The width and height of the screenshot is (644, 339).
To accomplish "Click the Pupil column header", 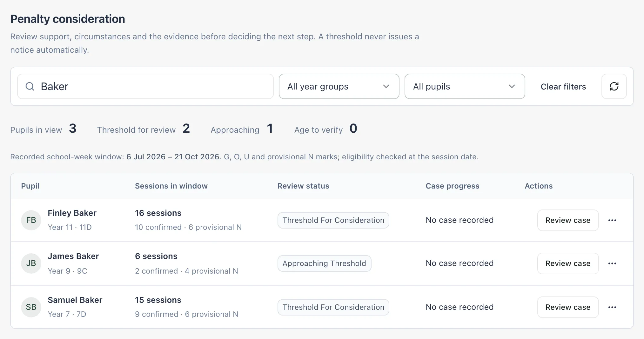I will pos(30,186).
